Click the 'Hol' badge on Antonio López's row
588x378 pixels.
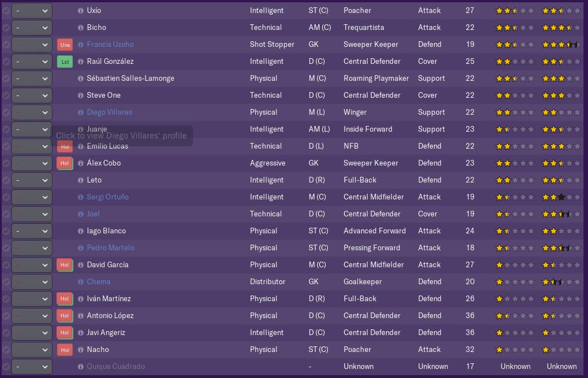65,316
